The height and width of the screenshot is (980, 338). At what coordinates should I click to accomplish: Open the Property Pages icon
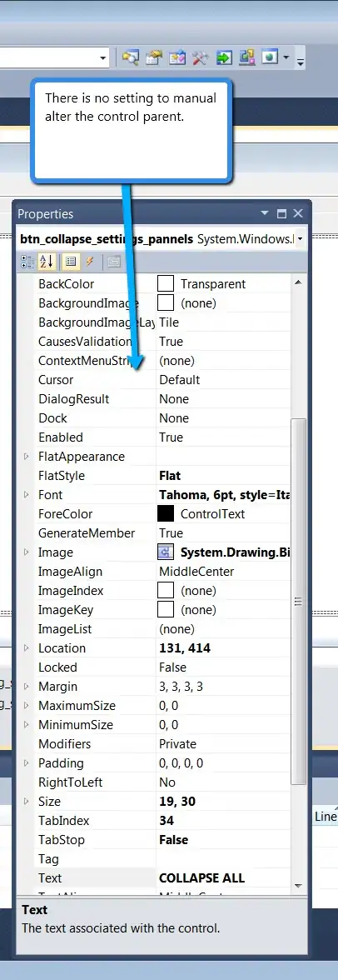tap(114, 262)
